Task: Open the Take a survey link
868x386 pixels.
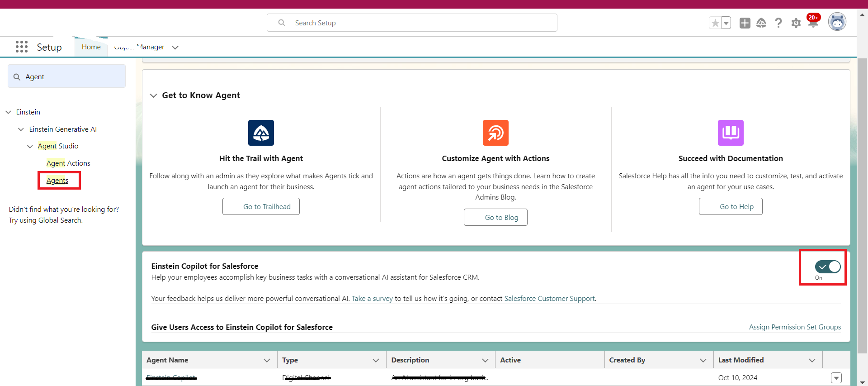Action: click(372, 299)
